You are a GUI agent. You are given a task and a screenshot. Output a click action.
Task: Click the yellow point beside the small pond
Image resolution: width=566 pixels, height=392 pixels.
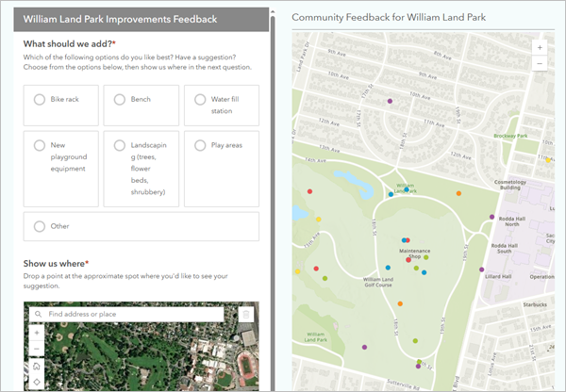(x=319, y=220)
